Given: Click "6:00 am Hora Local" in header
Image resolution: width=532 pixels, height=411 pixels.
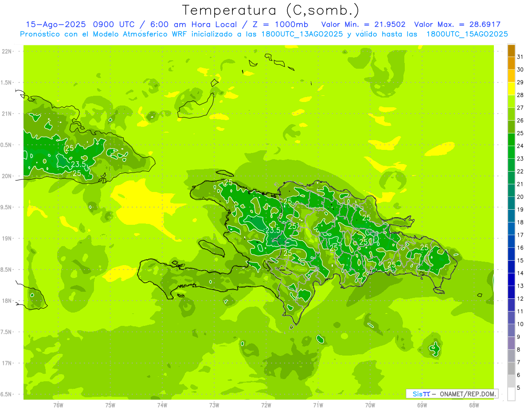Looking at the screenshot, I should [193, 24].
